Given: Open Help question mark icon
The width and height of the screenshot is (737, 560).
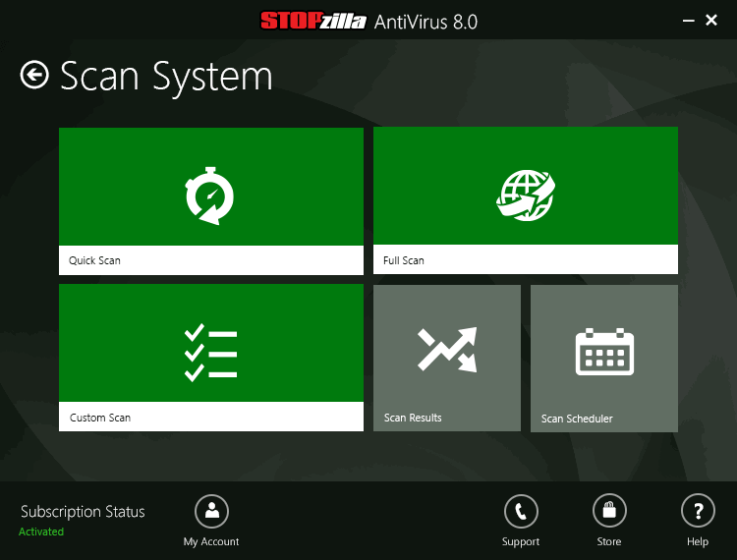Looking at the screenshot, I should point(698,511).
